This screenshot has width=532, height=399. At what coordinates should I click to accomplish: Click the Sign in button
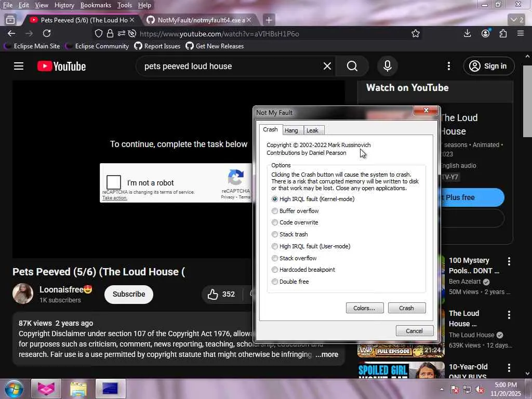click(489, 66)
